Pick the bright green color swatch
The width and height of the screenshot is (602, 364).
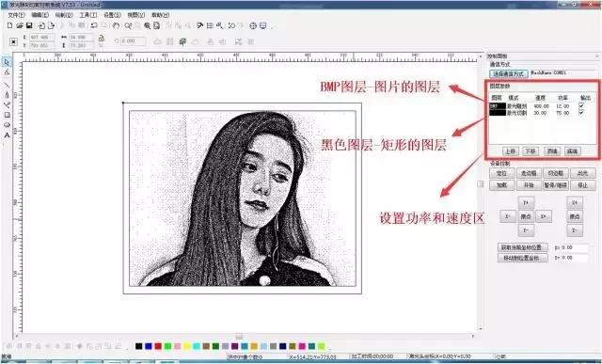[x=167, y=346]
